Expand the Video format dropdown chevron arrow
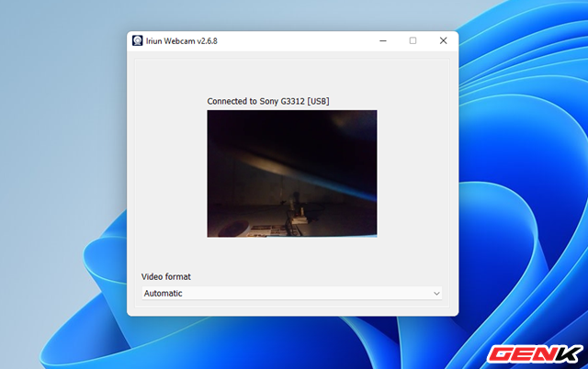588x369 pixels. pyautogui.click(x=436, y=294)
